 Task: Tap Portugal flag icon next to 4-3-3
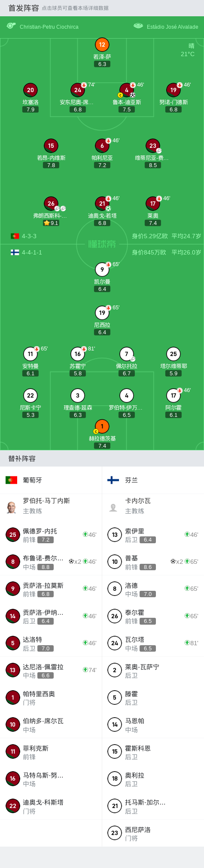pos(15,236)
